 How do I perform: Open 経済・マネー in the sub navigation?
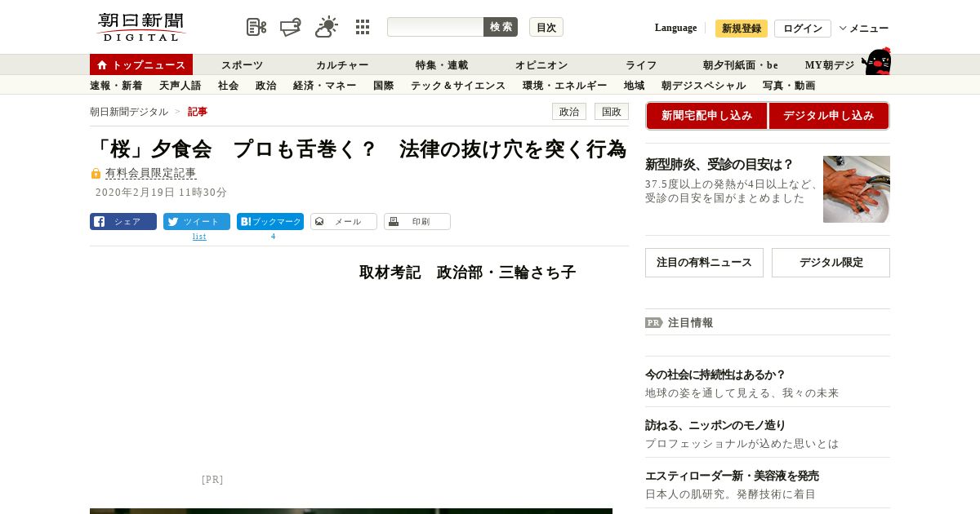click(324, 86)
